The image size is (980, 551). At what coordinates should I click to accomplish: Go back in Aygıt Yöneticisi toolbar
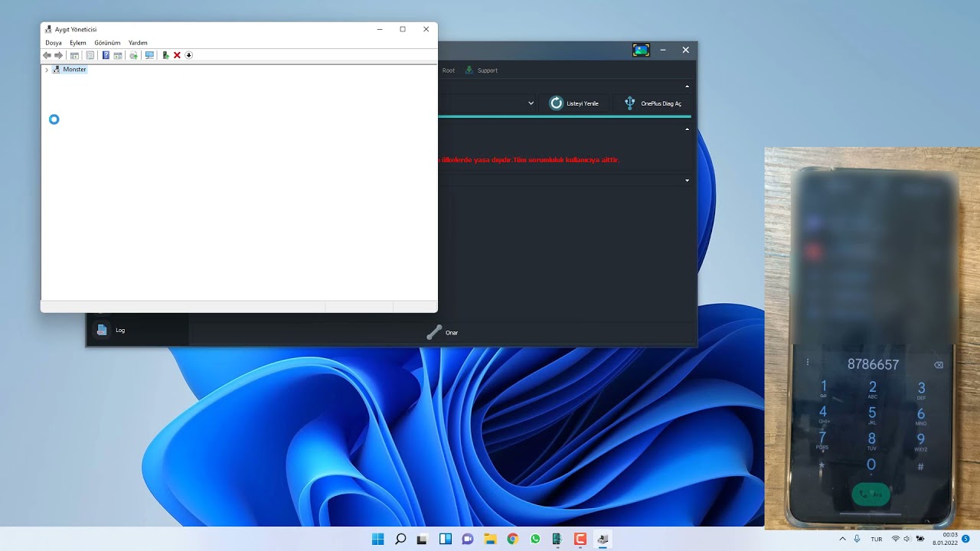point(47,55)
